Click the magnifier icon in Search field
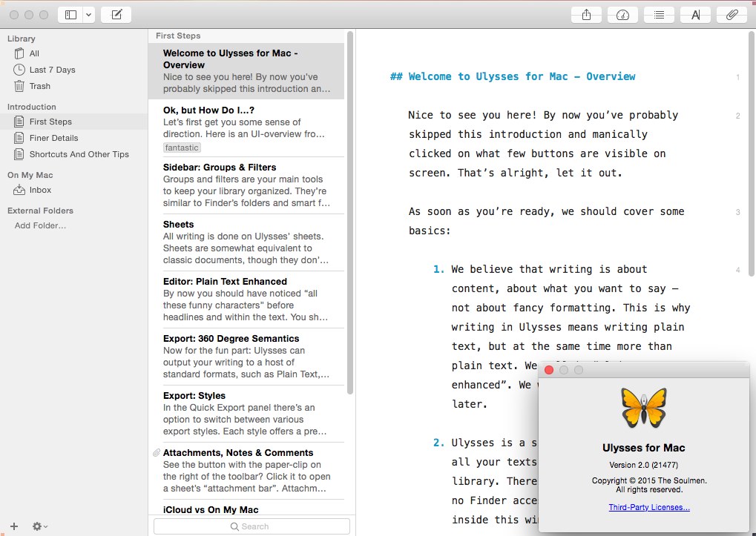Screen dimensions: 756x536 pyautogui.click(x=234, y=526)
